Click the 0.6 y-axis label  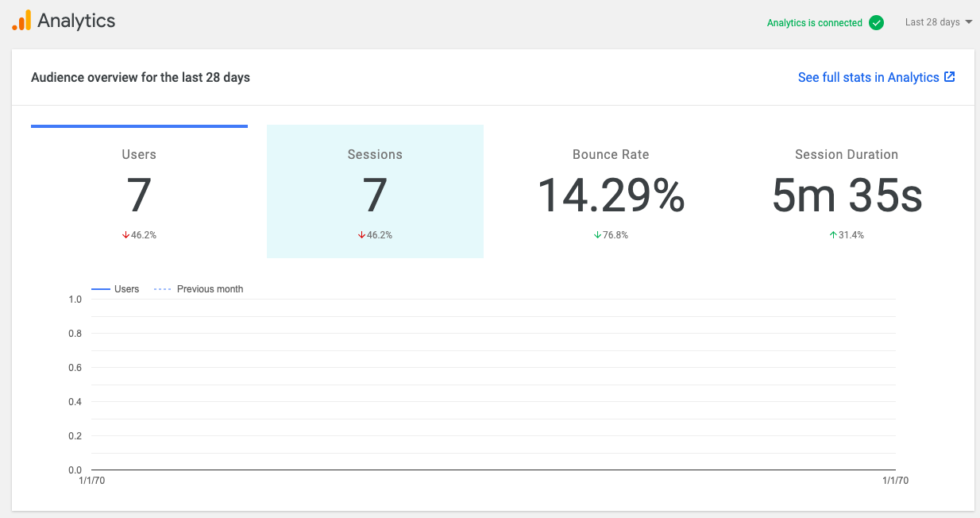point(75,368)
